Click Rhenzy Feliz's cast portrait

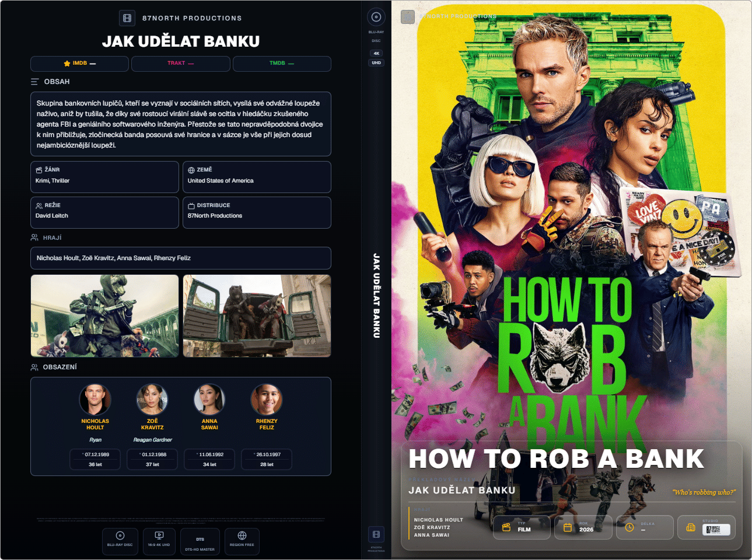pyautogui.click(x=267, y=399)
